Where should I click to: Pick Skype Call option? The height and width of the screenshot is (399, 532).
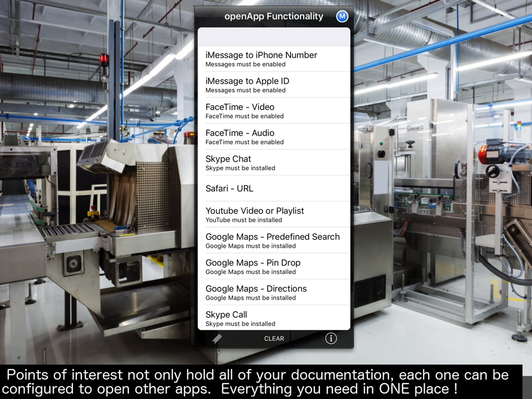point(274,318)
